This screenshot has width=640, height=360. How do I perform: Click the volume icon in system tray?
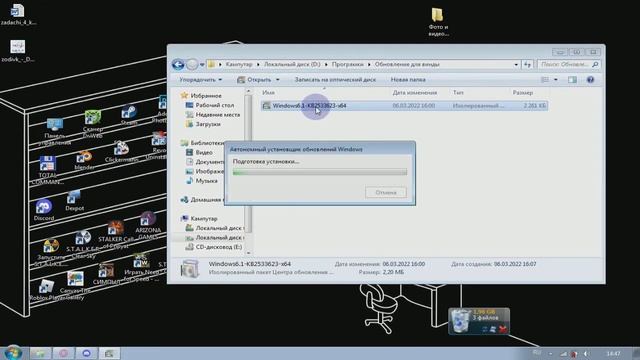(x=586, y=354)
